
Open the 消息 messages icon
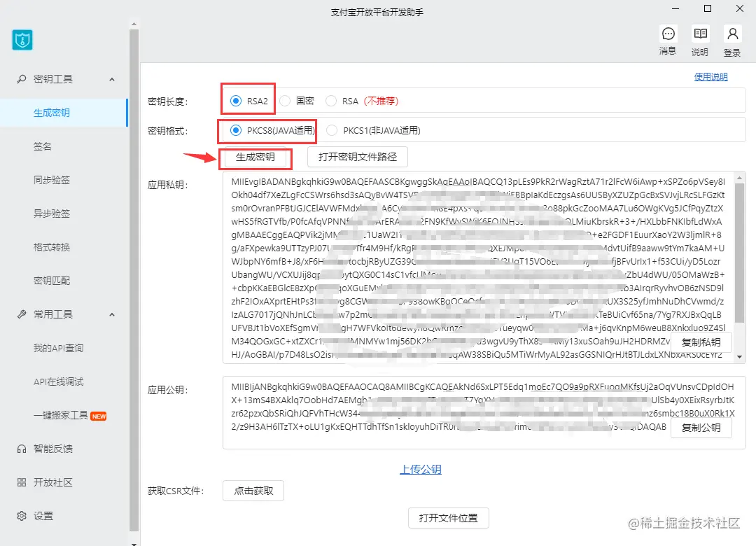tap(668, 34)
